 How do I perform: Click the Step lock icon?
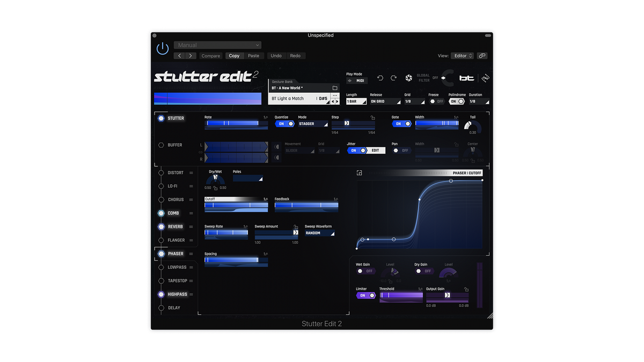[372, 117]
